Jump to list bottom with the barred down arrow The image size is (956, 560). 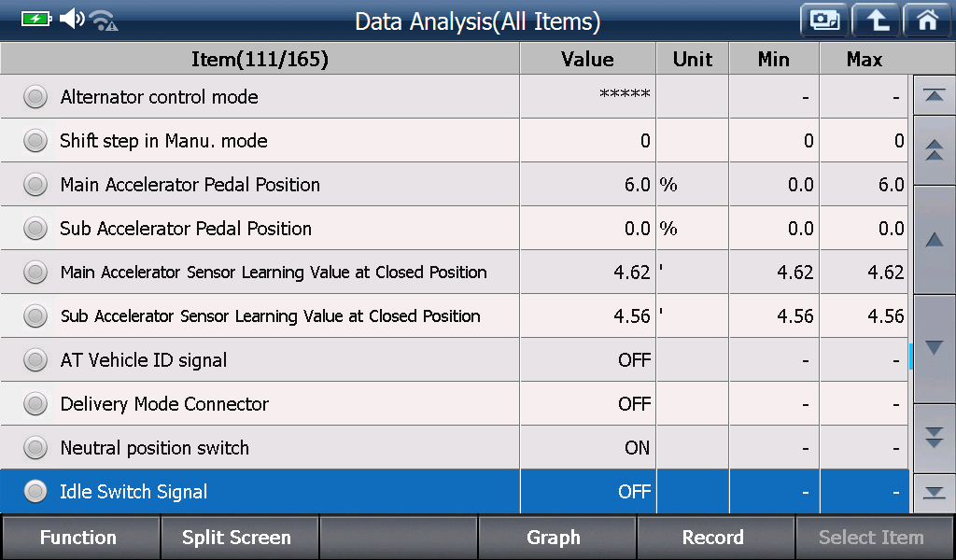tap(934, 493)
